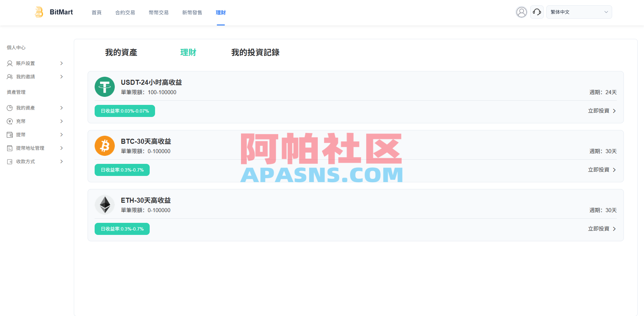Expand 我的邀請 chevron in sidebar
The width and height of the screenshot is (644, 316).
61,77
